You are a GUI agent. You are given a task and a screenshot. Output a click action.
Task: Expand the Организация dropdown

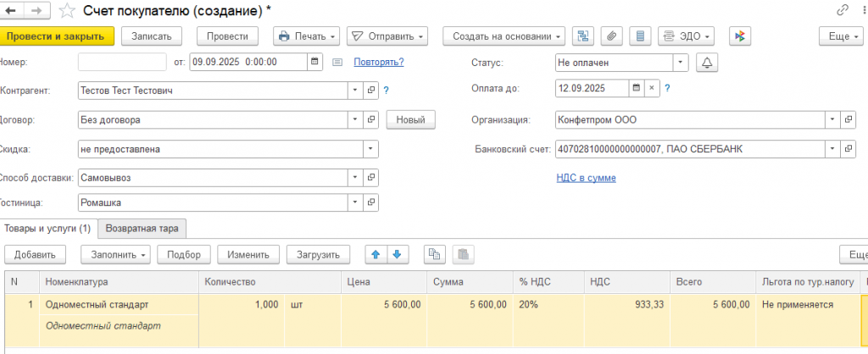[832, 119]
